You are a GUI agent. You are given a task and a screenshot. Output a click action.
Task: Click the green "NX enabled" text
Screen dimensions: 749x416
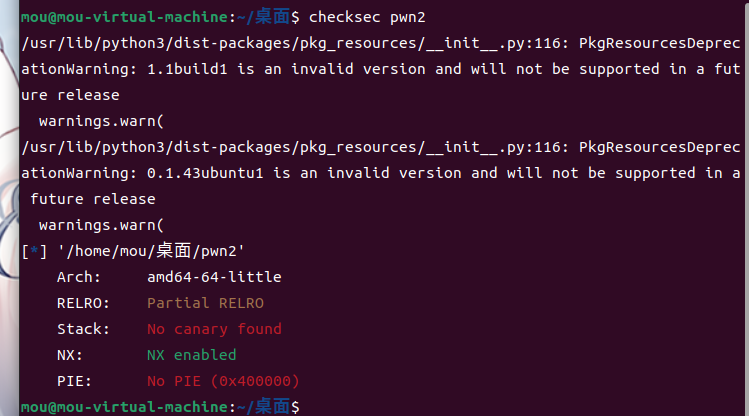point(191,355)
